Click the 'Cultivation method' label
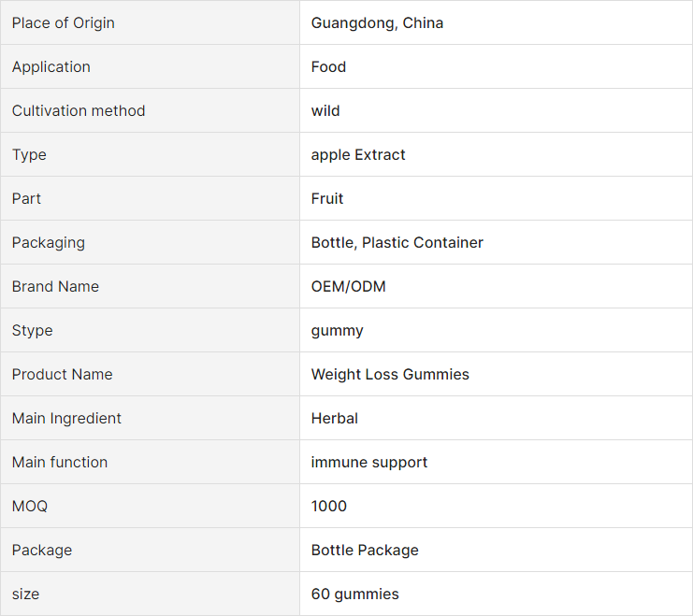 (x=79, y=110)
